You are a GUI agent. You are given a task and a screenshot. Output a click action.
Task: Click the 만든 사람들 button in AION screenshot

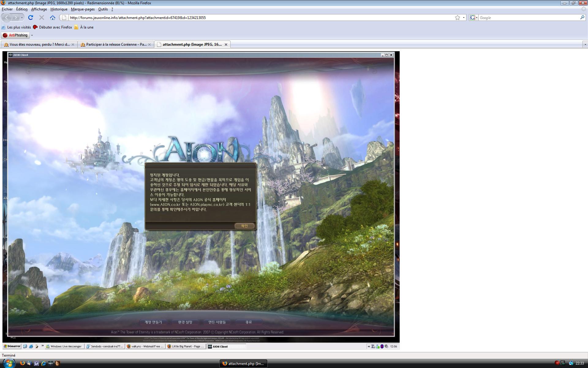click(x=217, y=322)
